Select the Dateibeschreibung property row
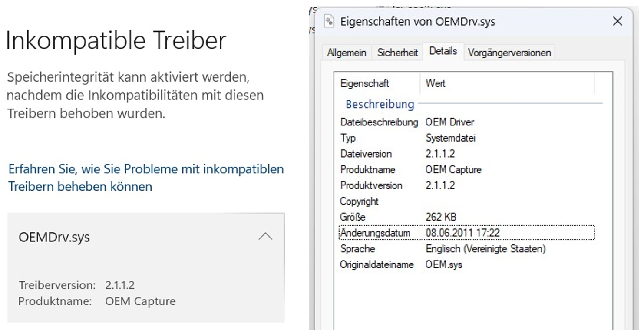Viewport: 644px width, 330px height. 466,122
